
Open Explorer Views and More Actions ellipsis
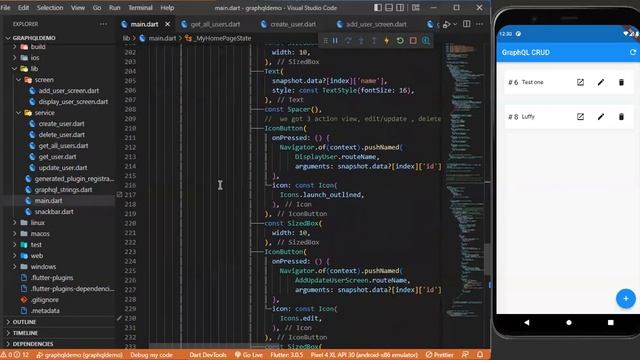[103, 24]
